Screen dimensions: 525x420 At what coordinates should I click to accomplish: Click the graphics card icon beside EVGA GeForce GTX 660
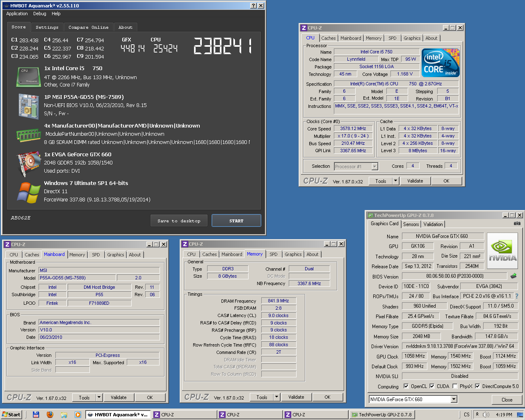[28, 164]
